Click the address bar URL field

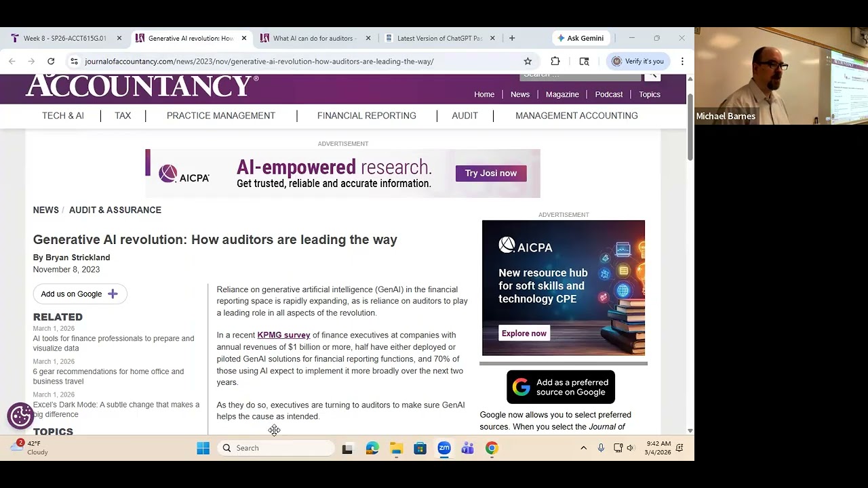pos(298,61)
